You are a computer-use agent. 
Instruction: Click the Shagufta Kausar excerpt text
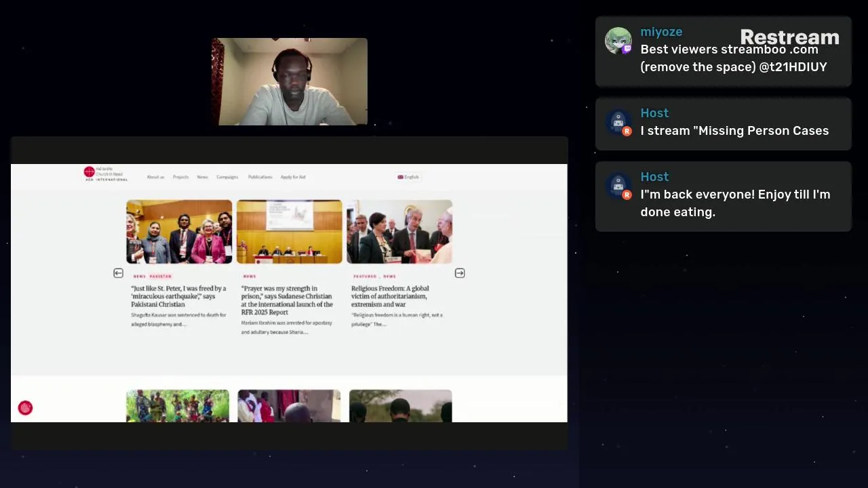[x=178, y=320]
